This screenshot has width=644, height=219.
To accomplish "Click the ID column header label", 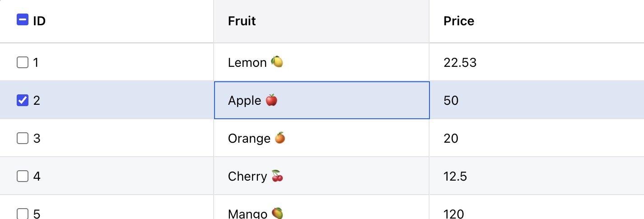I will (39, 21).
